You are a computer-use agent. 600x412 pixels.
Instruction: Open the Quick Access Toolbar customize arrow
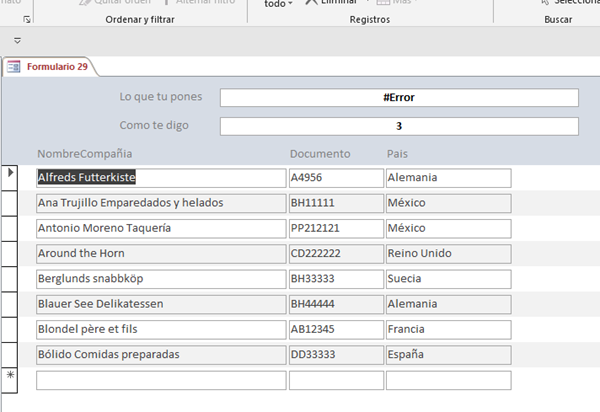[19, 41]
